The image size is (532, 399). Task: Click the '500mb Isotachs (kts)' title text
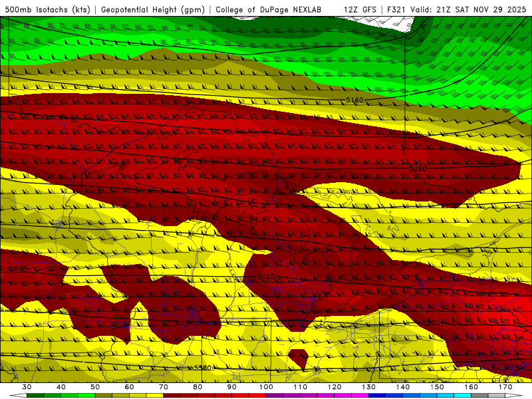click(x=47, y=9)
